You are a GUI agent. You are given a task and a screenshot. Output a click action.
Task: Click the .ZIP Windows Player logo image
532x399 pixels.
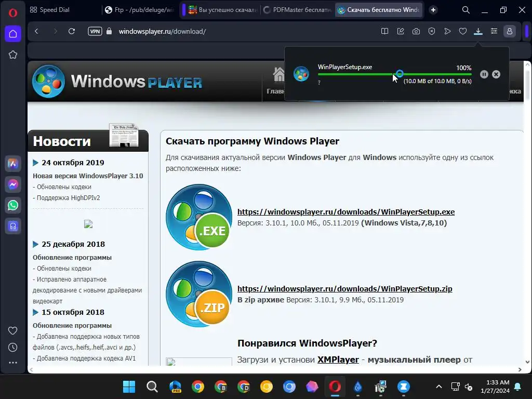[199, 294]
